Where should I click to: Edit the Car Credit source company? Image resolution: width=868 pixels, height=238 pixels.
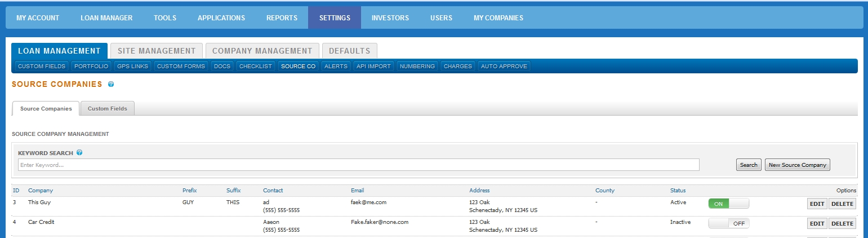[817, 223]
